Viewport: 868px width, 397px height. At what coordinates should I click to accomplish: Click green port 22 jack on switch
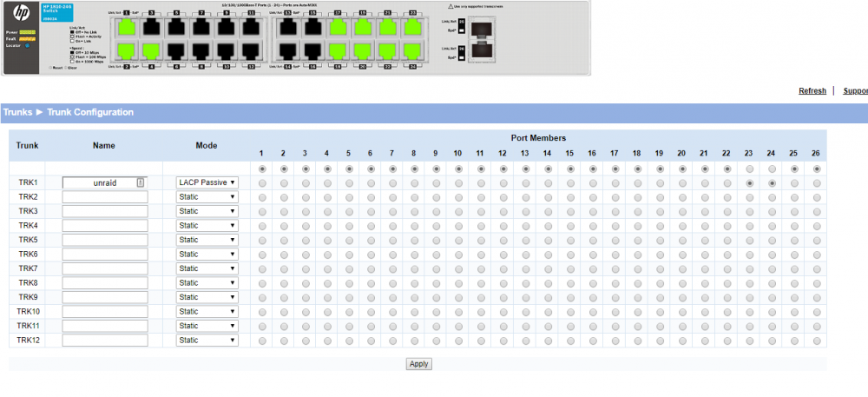(387, 51)
